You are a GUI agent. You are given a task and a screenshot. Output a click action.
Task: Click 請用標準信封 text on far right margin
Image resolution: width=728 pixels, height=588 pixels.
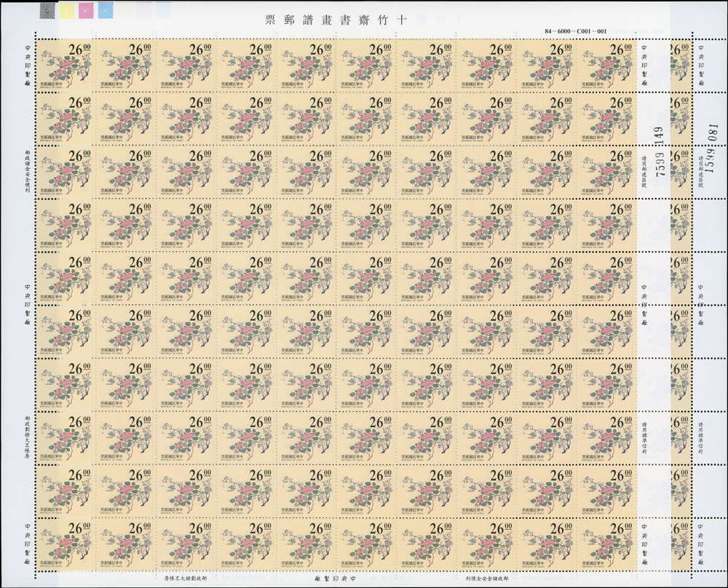701,438
